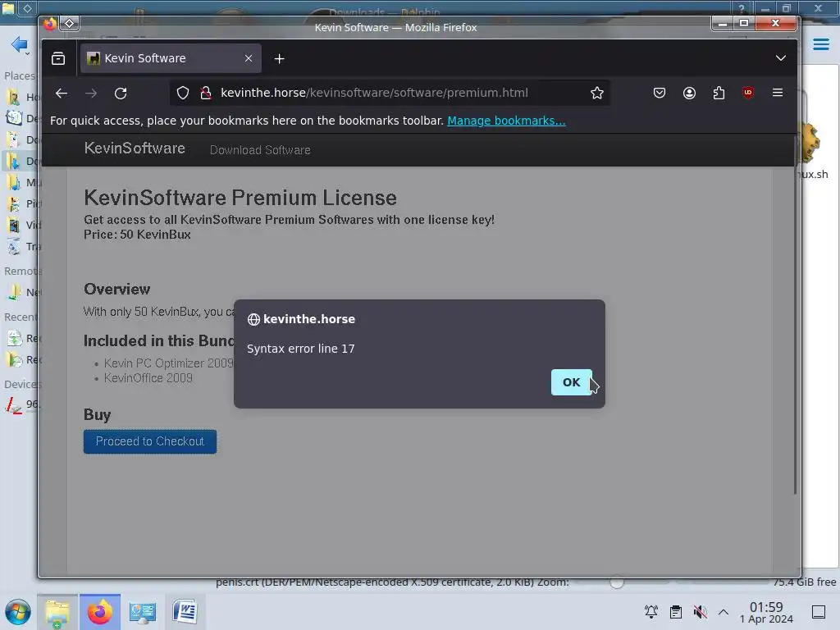This screenshot has height=630, width=840.
Task: Click the show desktop tray button
Action: pyautogui.click(x=819, y=612)
